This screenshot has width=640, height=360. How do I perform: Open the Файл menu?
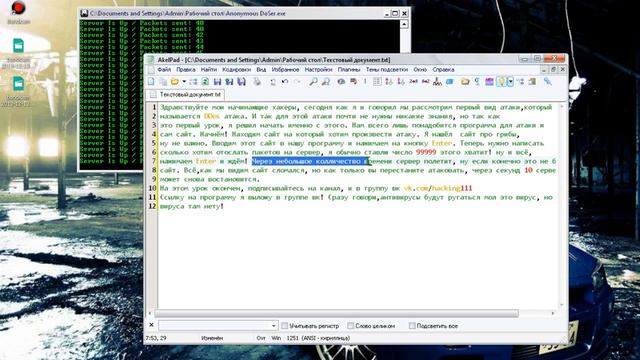click(164, 70)
